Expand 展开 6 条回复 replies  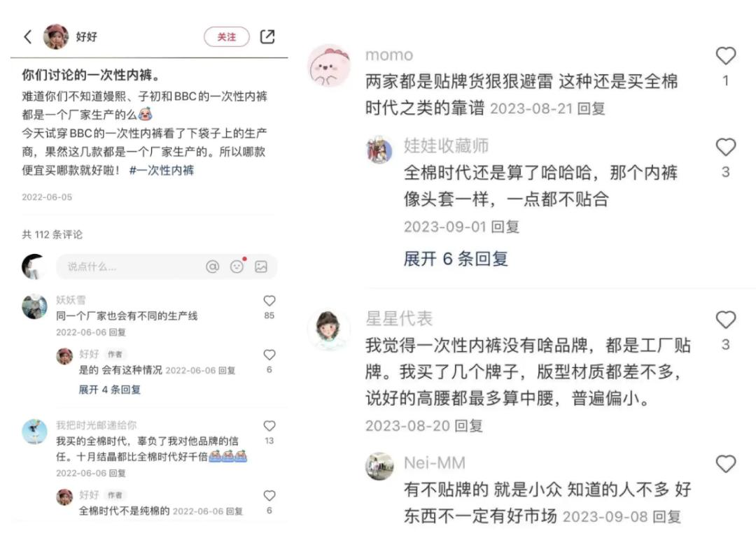coord(456,259)
